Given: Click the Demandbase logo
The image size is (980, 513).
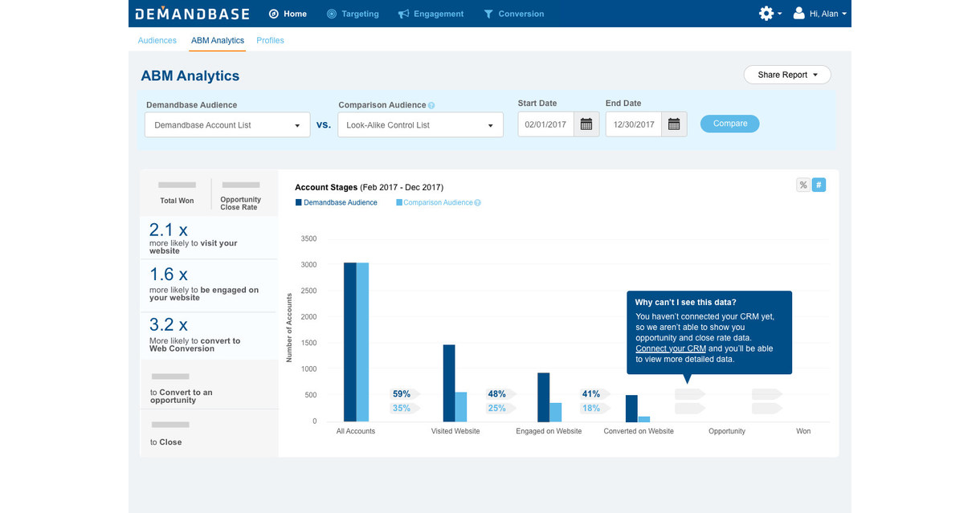Looking at the screenshot, I should (192, 14).
